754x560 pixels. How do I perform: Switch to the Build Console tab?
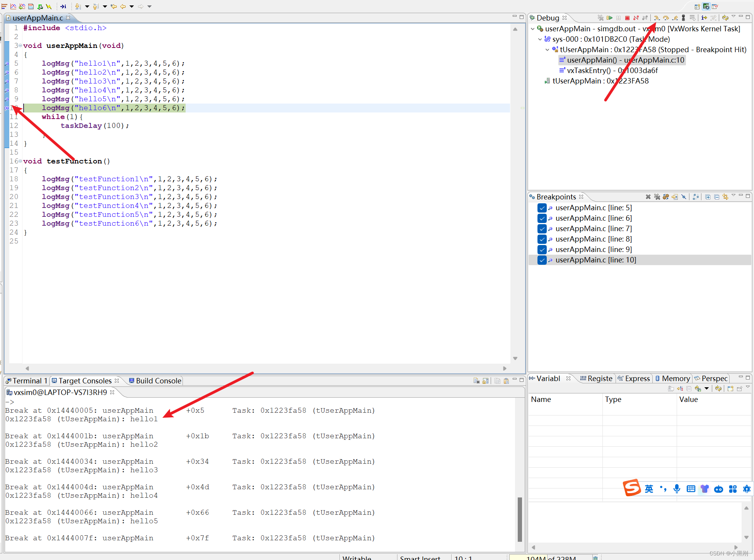[x=155, y=381]
